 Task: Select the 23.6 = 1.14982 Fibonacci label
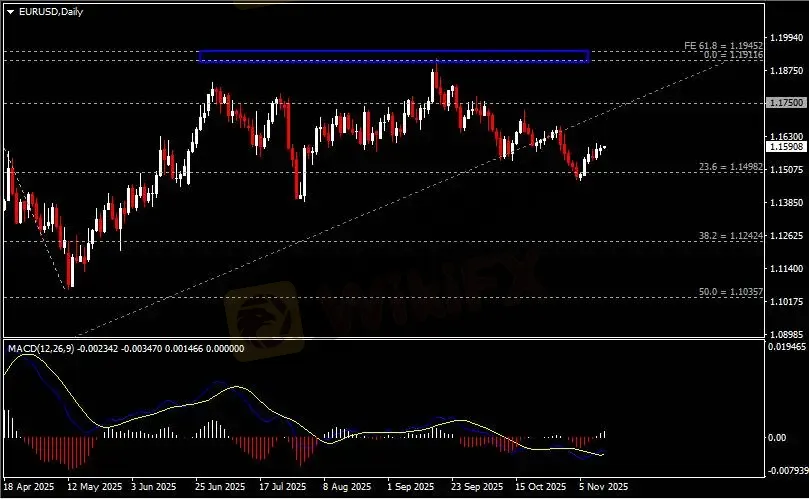[x=731, y=167]
